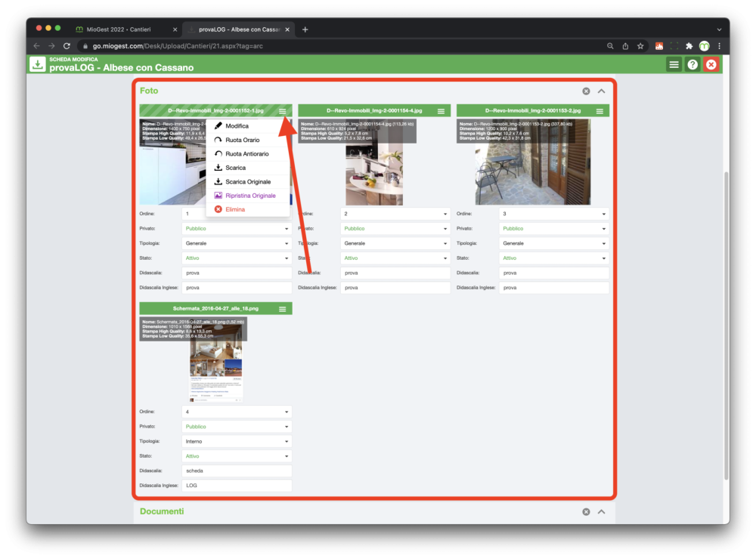This screenshot has width=756, height=559.
Task: Click the orange extension icon in toolbar
Action: (x=659, y=46)
